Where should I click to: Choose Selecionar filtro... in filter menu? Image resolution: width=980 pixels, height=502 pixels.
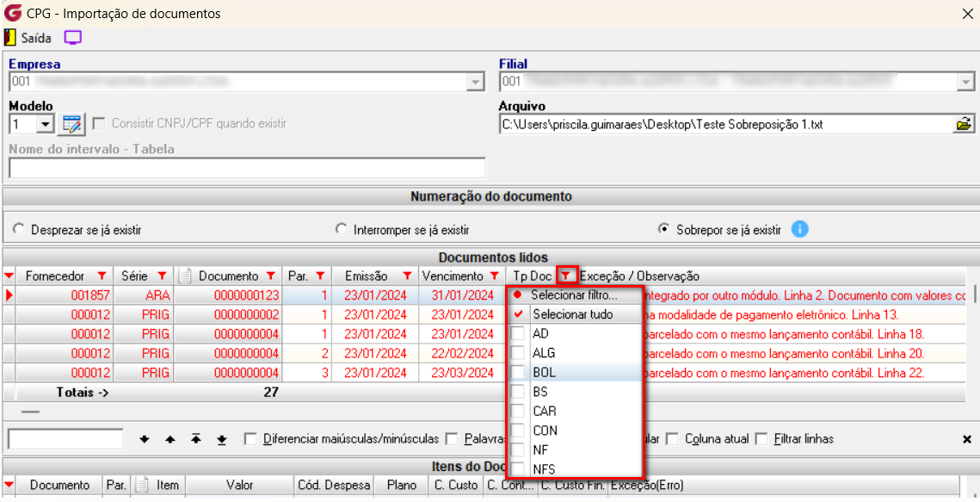pos(574,295)
